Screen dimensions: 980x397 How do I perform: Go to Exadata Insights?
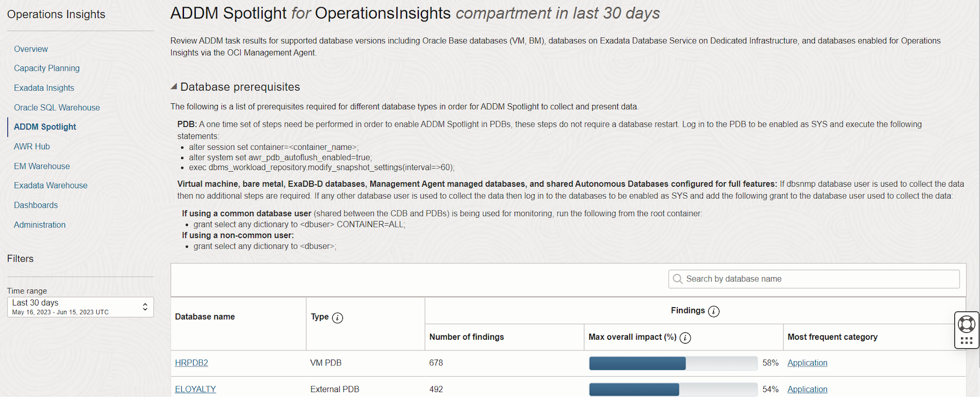coord(44,87)
